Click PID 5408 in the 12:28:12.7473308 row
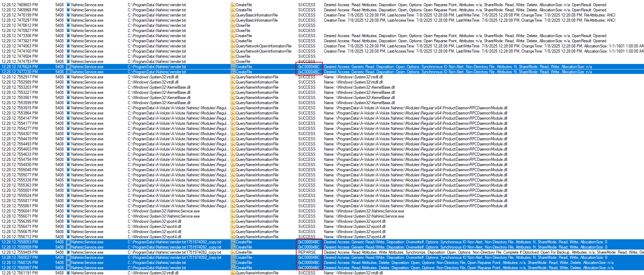 coord(59,36)
